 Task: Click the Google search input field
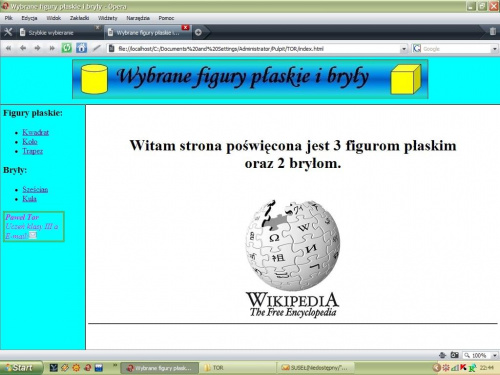tap(456, 49)
